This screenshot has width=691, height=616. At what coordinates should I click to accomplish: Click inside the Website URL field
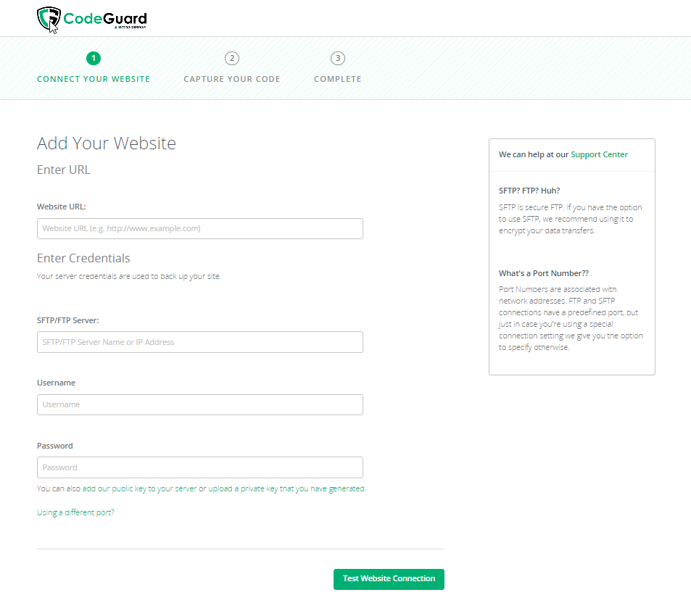[x=199, y=228]
